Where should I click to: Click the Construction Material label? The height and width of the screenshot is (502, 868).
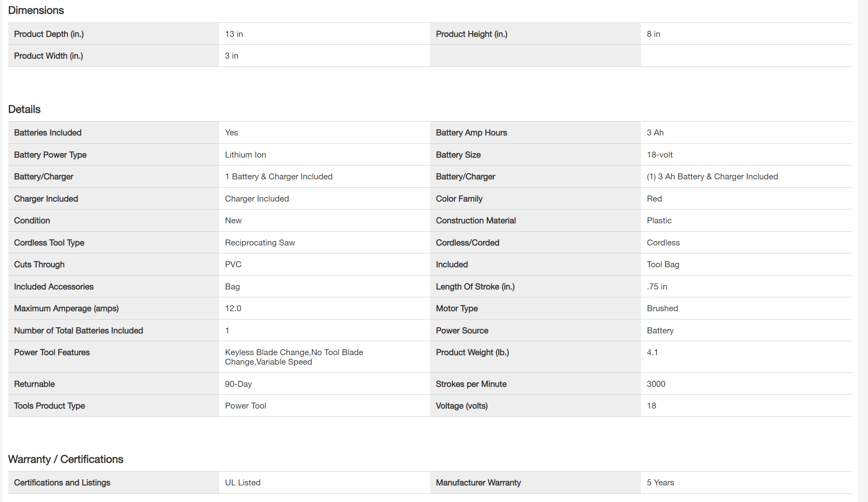click(475, 221)
